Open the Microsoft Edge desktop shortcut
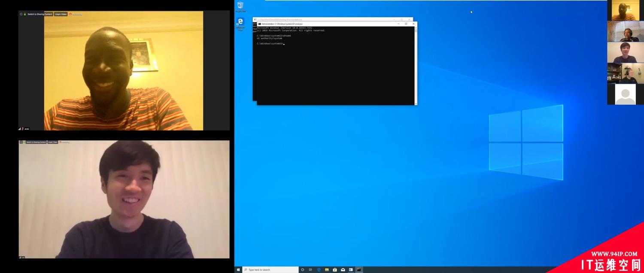This screenshot has height=273, width=644. tap(240, 24)
